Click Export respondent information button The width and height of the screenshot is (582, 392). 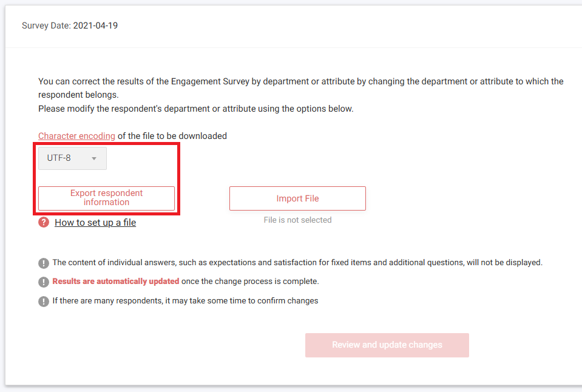tap(106, 198)
